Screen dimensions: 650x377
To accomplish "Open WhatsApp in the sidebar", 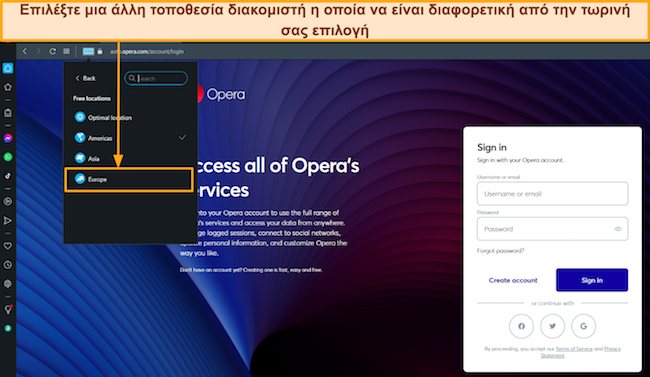I will click(8, 157).
